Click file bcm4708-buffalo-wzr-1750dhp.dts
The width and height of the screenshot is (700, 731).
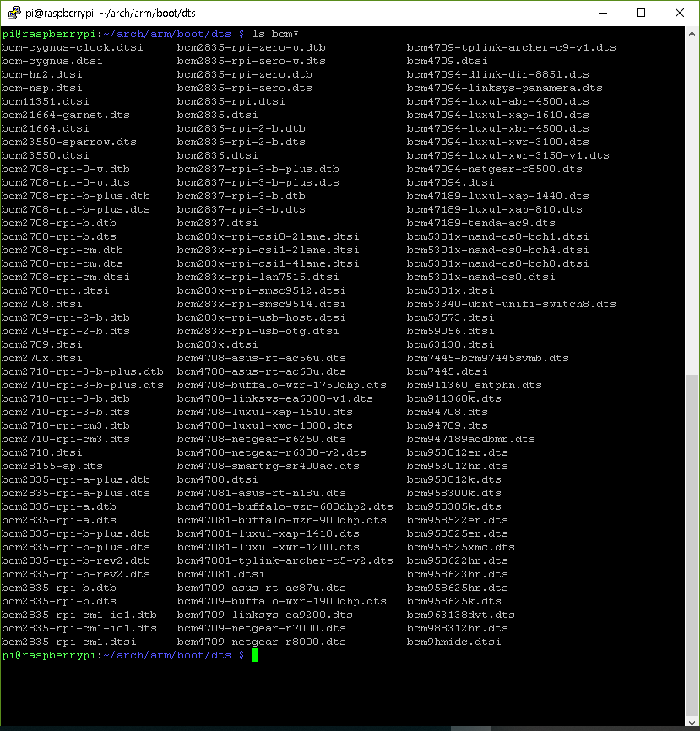click(x=282, y=386)
